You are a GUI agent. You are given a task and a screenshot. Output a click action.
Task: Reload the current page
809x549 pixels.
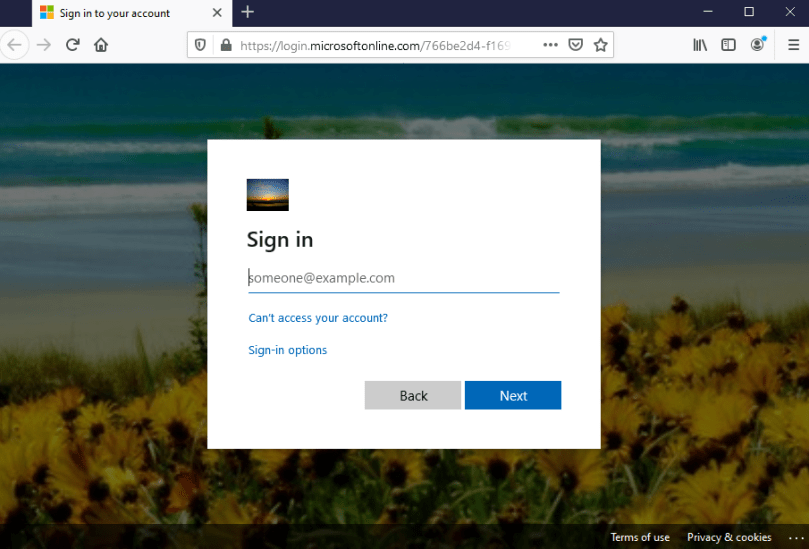tap(72, 45)
